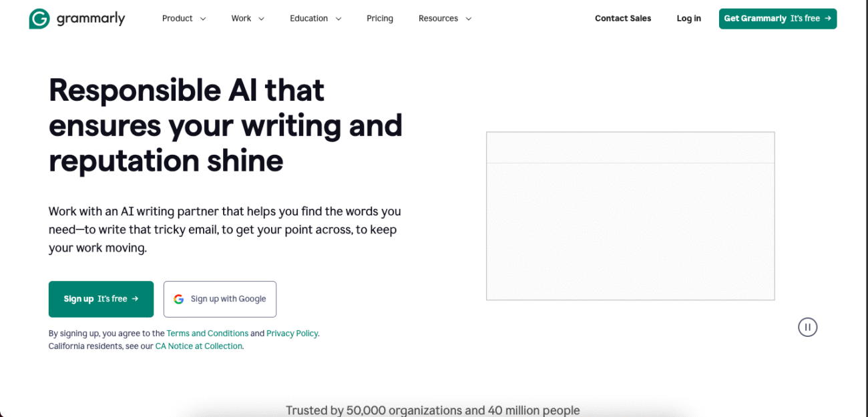Sign up with Google

(x=220, y=299)
